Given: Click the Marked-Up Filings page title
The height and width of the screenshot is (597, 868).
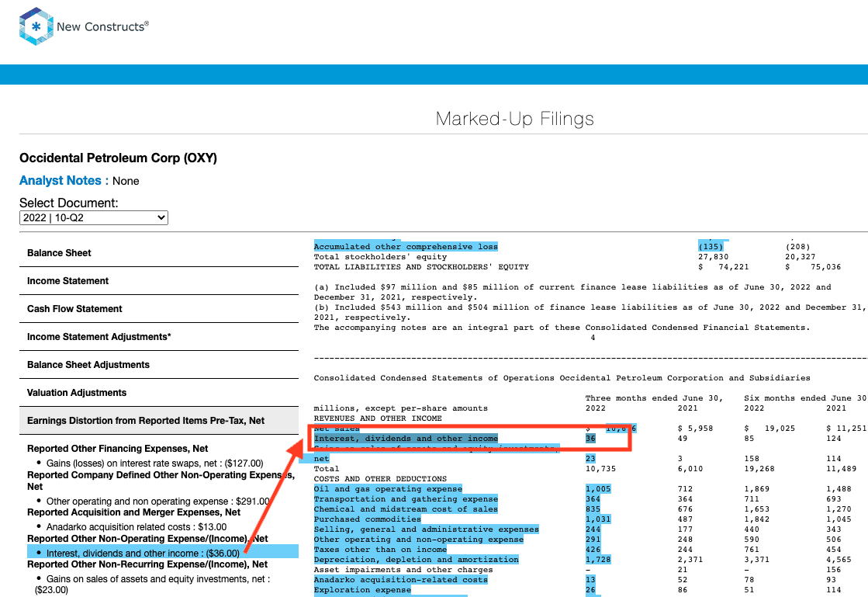Looking at the screenshot, I should click(515, 119).
